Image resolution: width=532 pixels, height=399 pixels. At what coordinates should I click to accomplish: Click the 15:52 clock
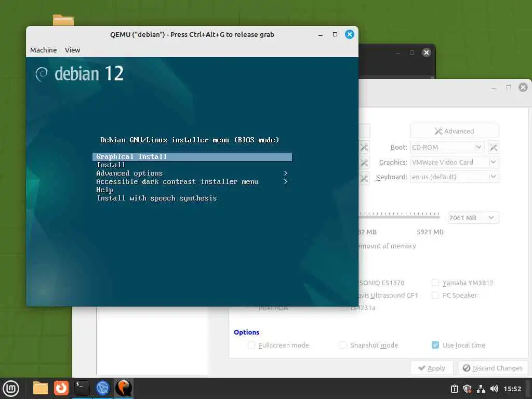(x=512, y=389)
